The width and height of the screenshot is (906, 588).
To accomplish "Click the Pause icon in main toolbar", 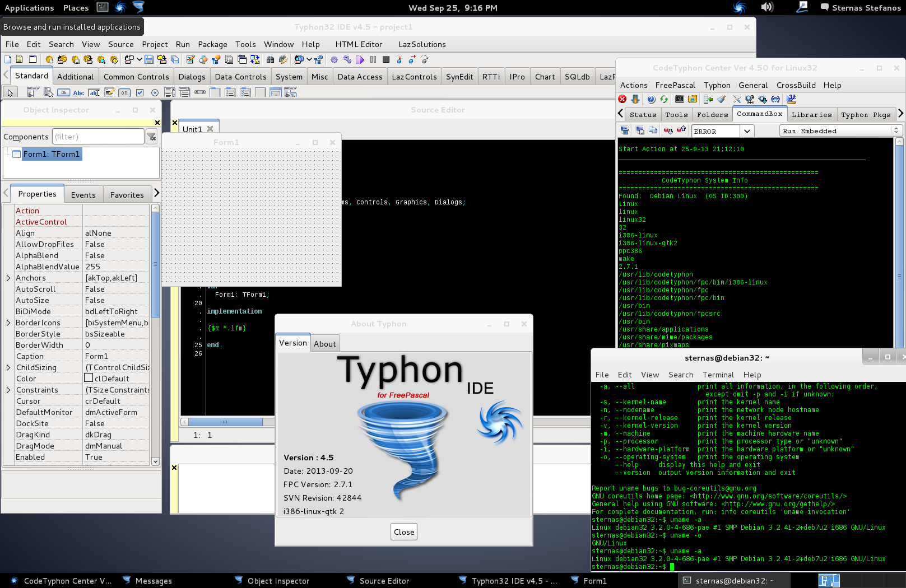I will point(373,59).
